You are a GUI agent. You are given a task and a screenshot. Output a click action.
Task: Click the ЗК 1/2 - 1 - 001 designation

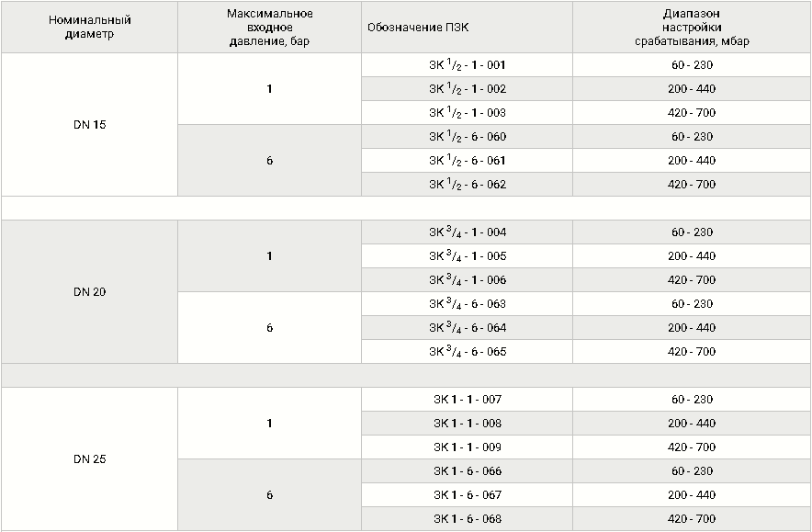[467, 64]
